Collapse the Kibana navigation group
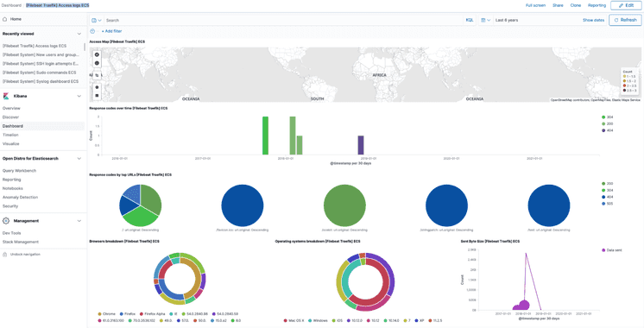This screenshot has width=644, height=328. point(79,96)
